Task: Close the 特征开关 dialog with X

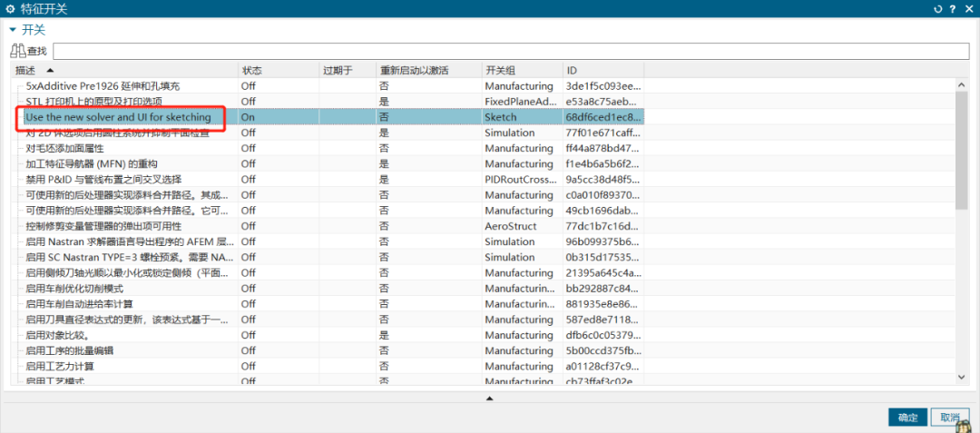Action: [x=968, y=9]
